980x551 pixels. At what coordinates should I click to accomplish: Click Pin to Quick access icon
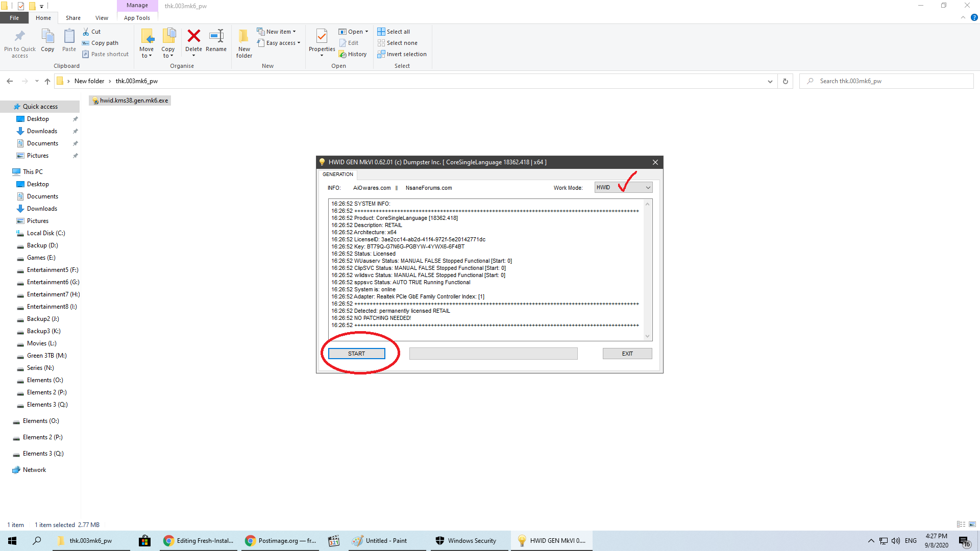pyautogui.click(x=20, y=37)
